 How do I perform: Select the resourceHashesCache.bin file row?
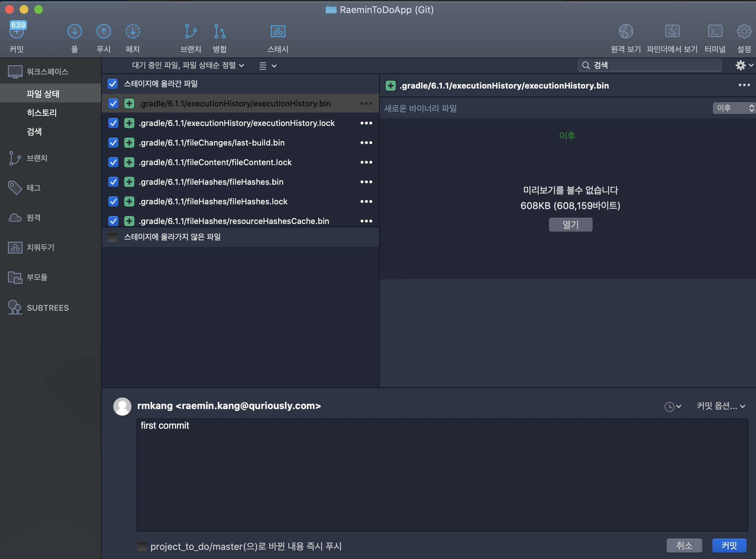(x=240, y=221)
